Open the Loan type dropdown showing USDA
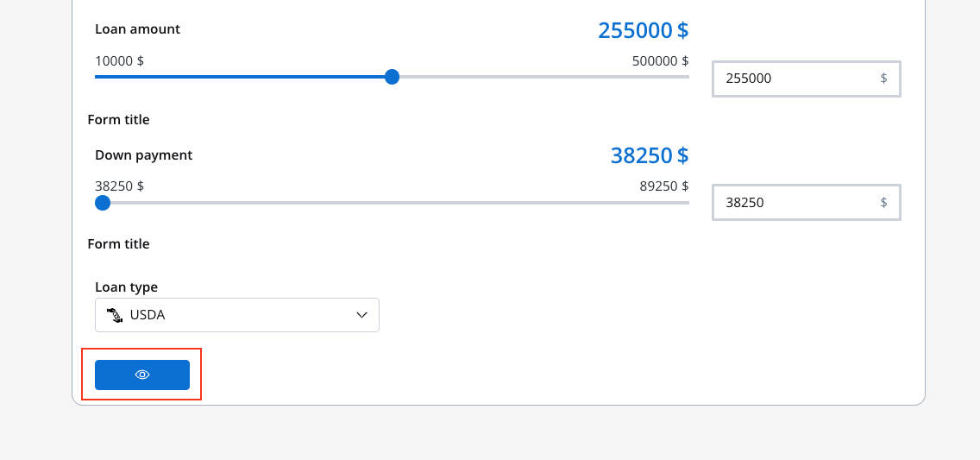The width and height of the screenshot is (980, 460). [237, 315]
